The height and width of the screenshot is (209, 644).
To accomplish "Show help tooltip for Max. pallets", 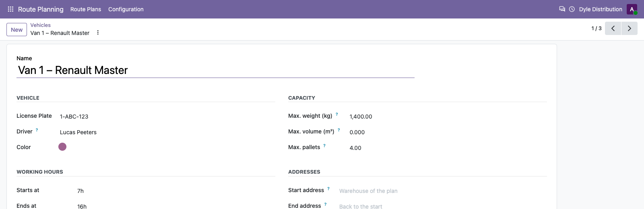I will [x=324, y=145].
